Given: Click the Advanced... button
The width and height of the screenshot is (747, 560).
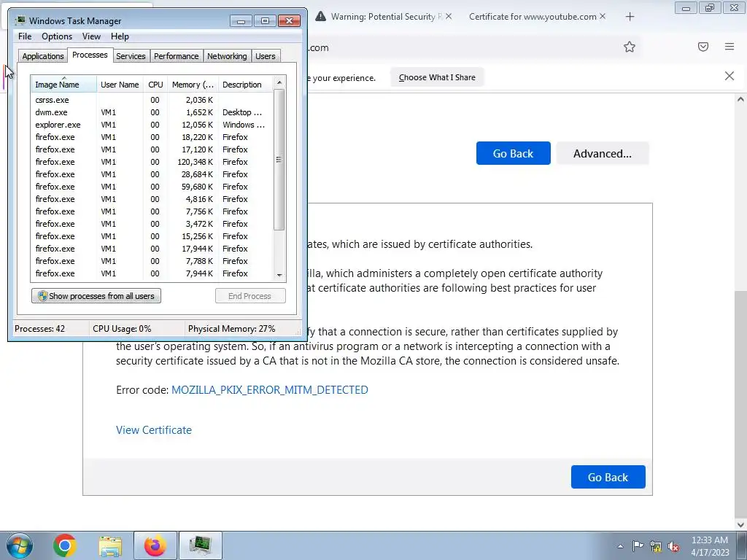Looking at the screenshot, I should [602, 153].
